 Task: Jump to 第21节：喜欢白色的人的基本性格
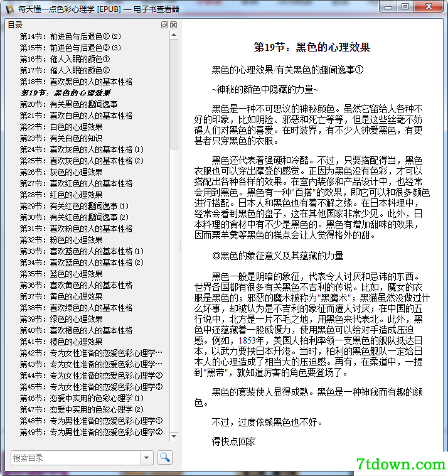coord(76,116)
